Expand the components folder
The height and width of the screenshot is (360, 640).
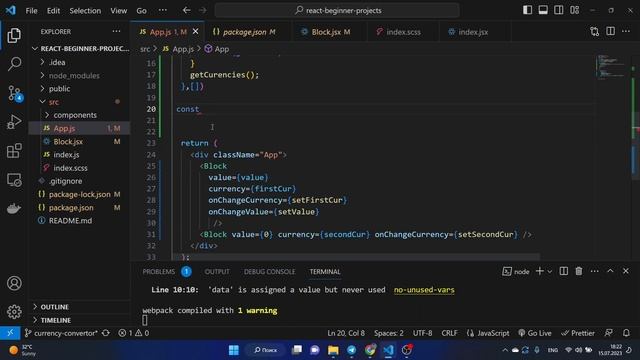coord(80,115)
